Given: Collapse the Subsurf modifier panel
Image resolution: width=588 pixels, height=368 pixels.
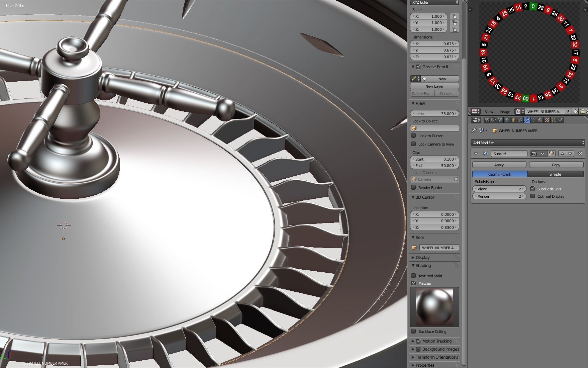Looking at the screenshot, I should coord(476,154).
